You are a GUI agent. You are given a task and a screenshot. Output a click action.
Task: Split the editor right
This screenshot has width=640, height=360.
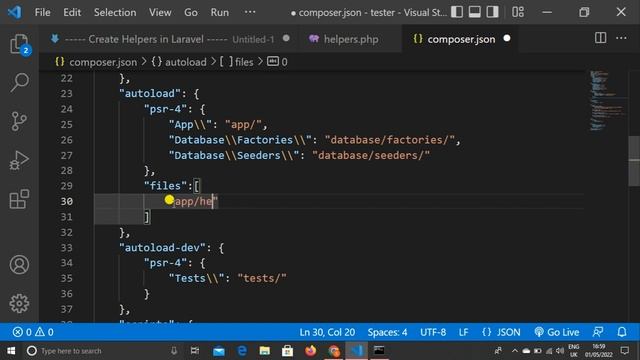pos(600,38)
